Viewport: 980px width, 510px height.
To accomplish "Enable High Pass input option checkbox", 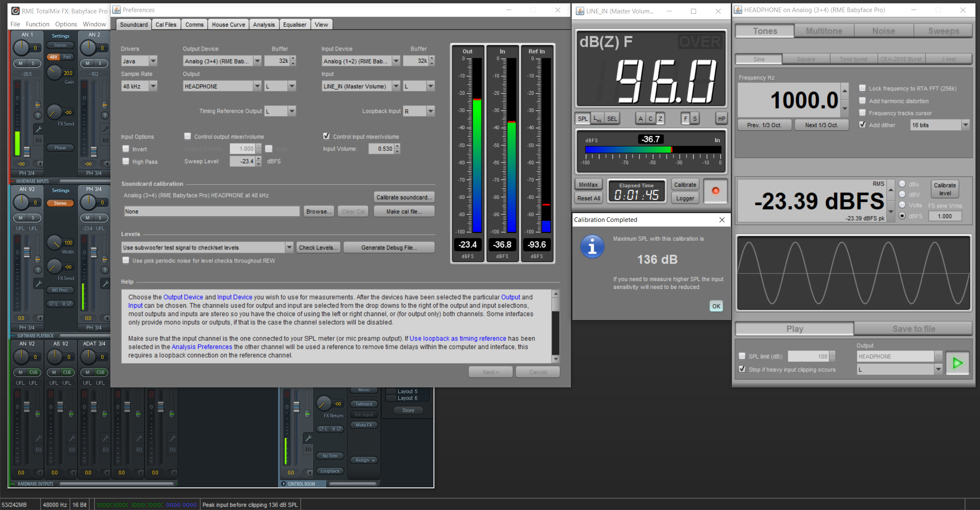I will coord(126,161).
